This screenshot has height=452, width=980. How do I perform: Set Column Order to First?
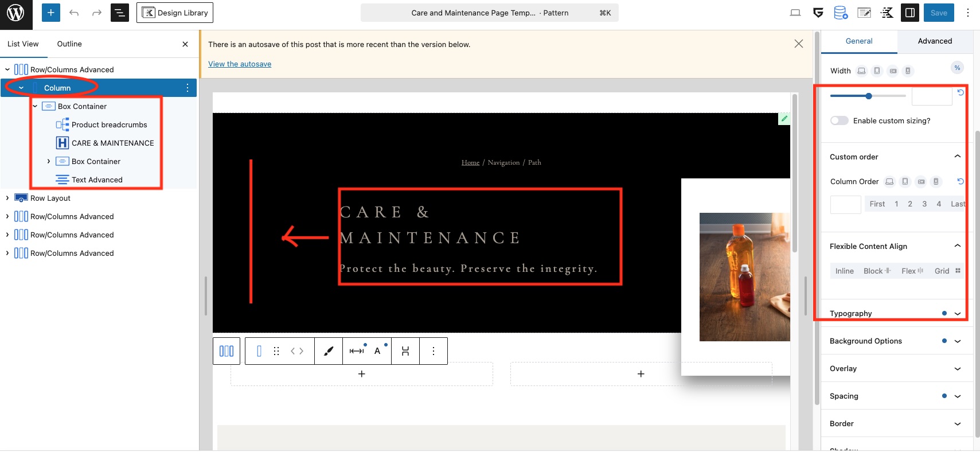point(877,204)
